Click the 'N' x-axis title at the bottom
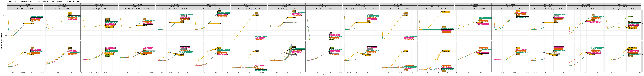The width and height of the screenshot is (644, 76). coord(324,74)
